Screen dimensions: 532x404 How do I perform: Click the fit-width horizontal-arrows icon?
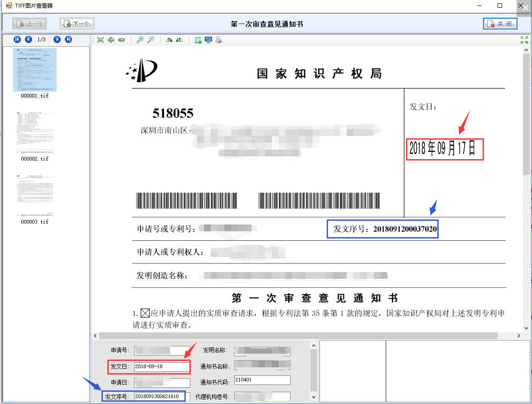[121, 40]
